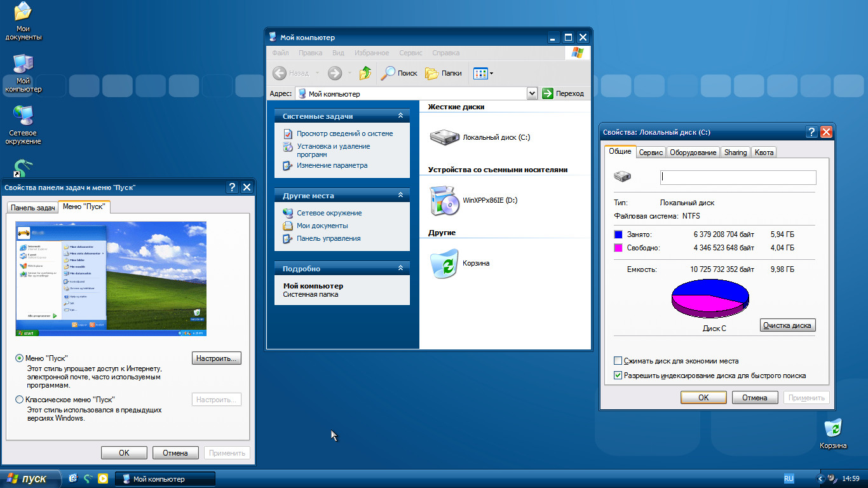Open Поиск (Search) in Explorer toolbar

pos(399,73)
